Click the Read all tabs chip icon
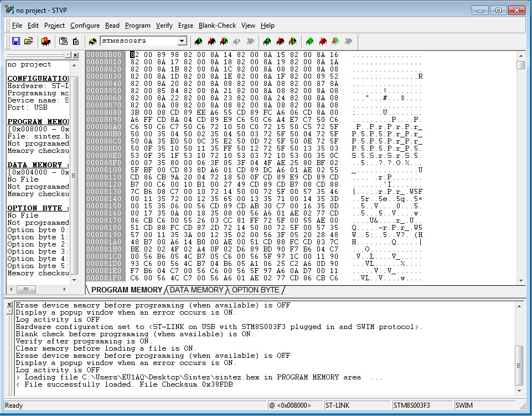The width and height of the screenshot is (532, 416). (310, 41)
